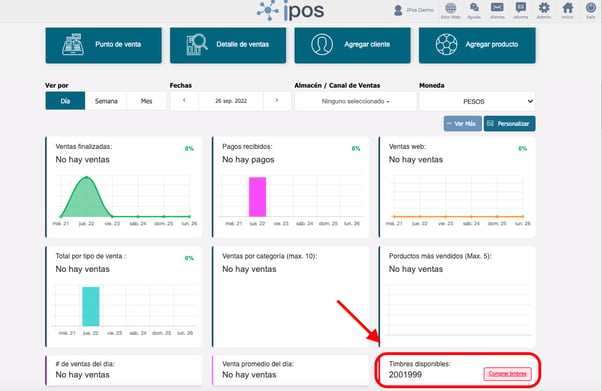Click the 26 sep. 2022 date field

(x=231, y=101)
